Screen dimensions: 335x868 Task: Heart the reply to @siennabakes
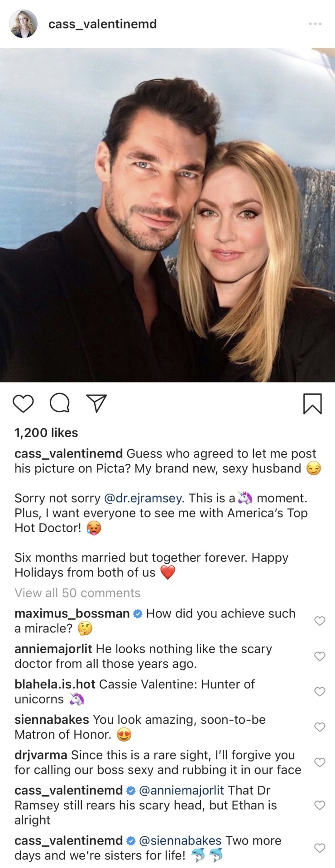320,848
